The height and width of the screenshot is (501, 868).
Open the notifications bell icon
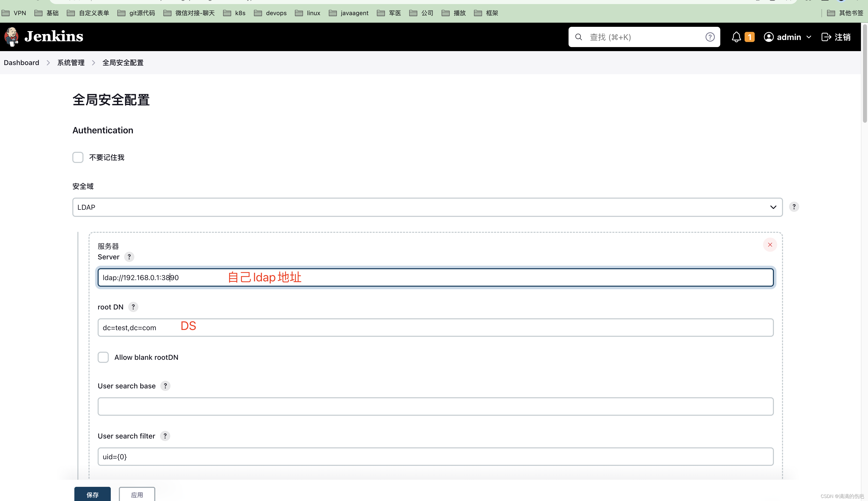point(736,37)
